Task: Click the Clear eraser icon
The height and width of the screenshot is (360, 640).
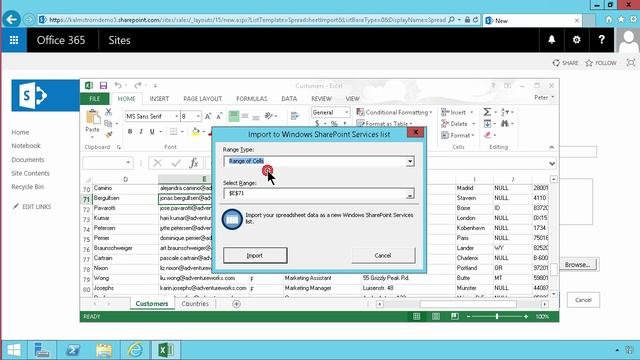Action: click(487, 135)
